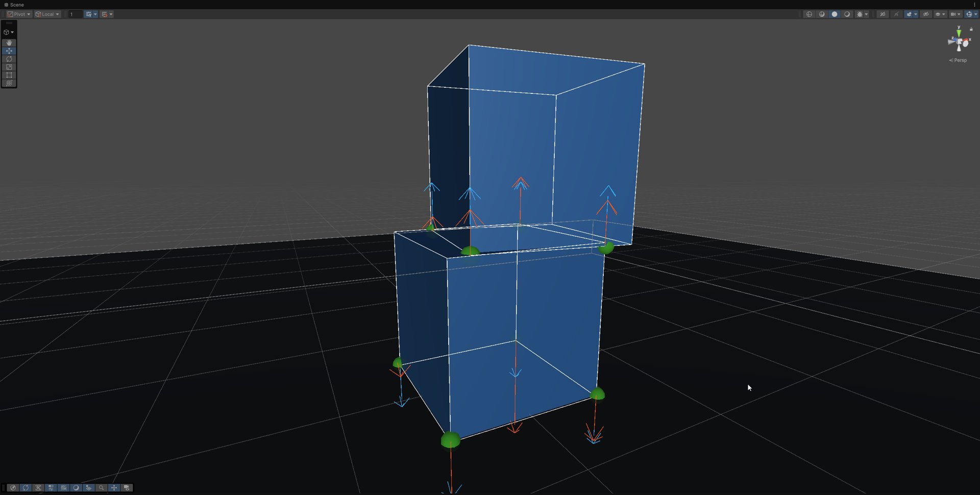Open the grid snapping settings dropdown

click(111, 14)
